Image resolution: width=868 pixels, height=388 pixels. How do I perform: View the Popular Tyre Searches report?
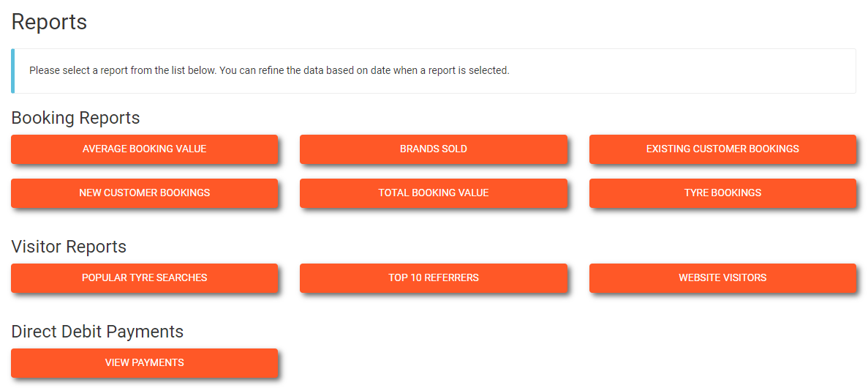tap(144, 277)
